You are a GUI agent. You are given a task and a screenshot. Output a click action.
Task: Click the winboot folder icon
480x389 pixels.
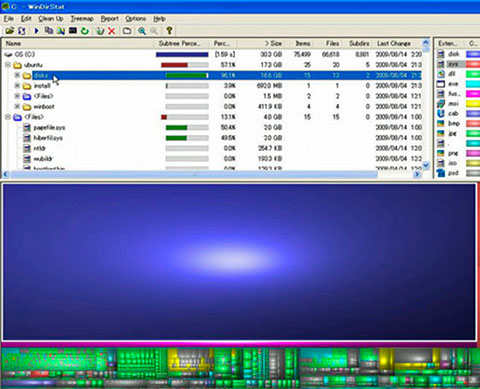point(27,107)
